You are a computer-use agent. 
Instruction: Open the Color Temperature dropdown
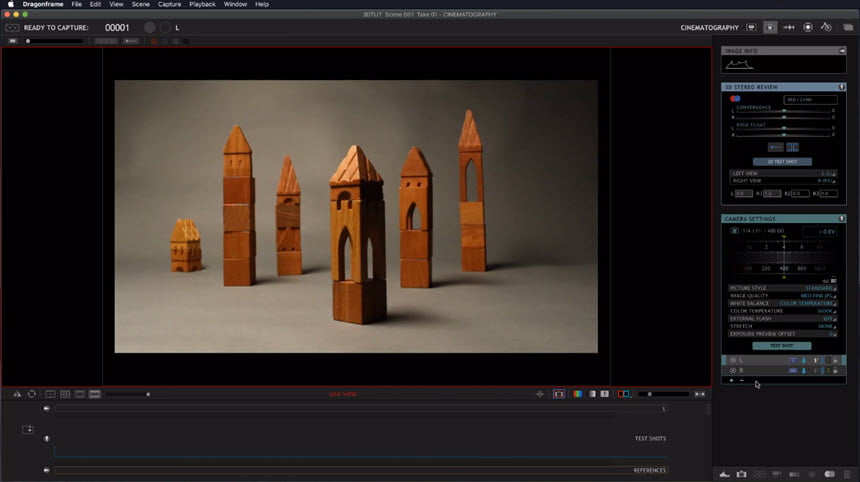coord(783,311)
